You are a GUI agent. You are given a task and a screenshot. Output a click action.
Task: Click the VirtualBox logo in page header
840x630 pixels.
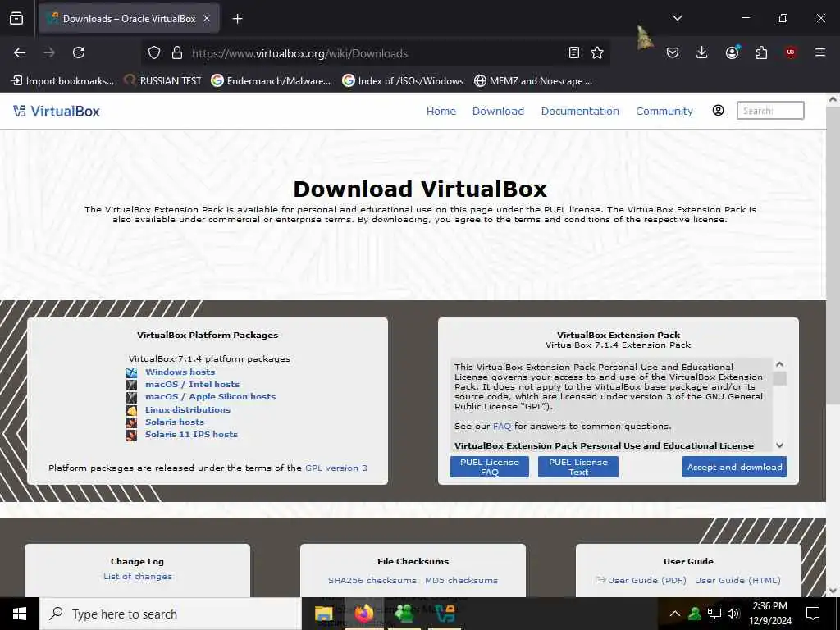[x=57, y=111]
